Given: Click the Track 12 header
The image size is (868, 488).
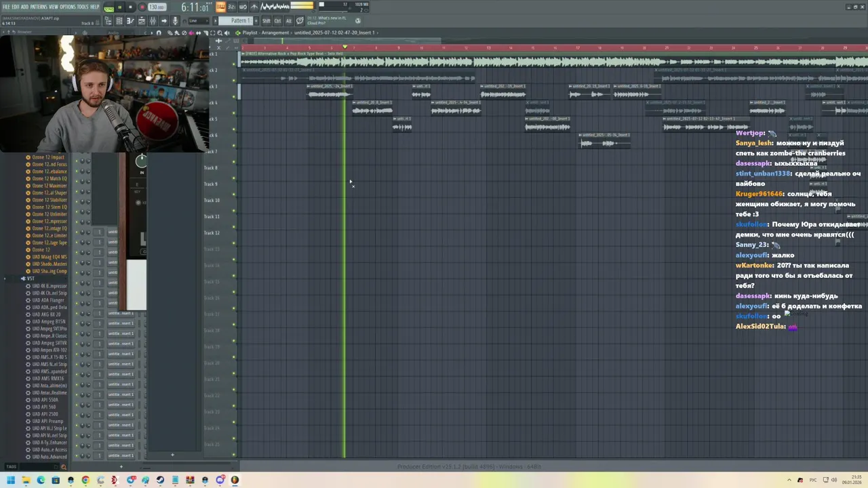Looking at the screenshot, I should coord(212,232).
